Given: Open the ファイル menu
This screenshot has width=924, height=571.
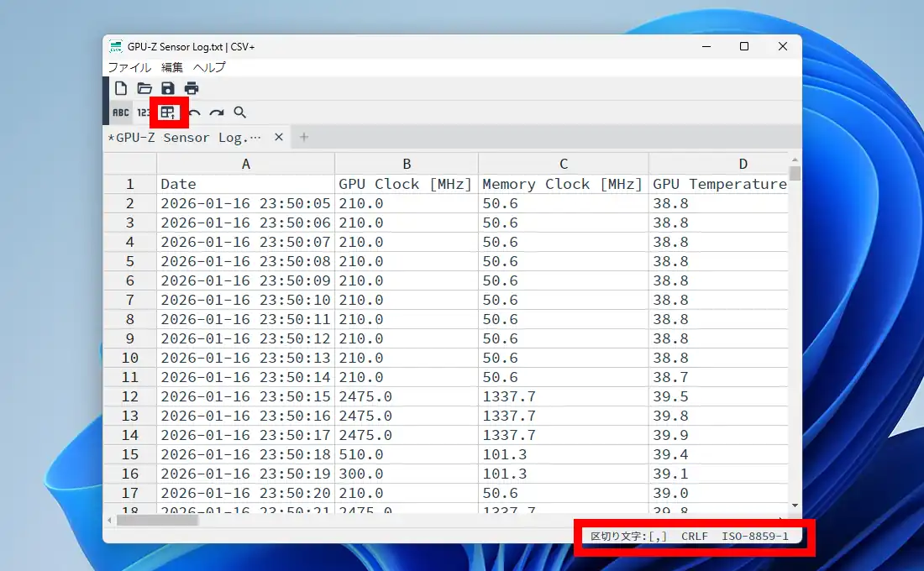Looking at the screenshot, I should [x=129, y=67].
